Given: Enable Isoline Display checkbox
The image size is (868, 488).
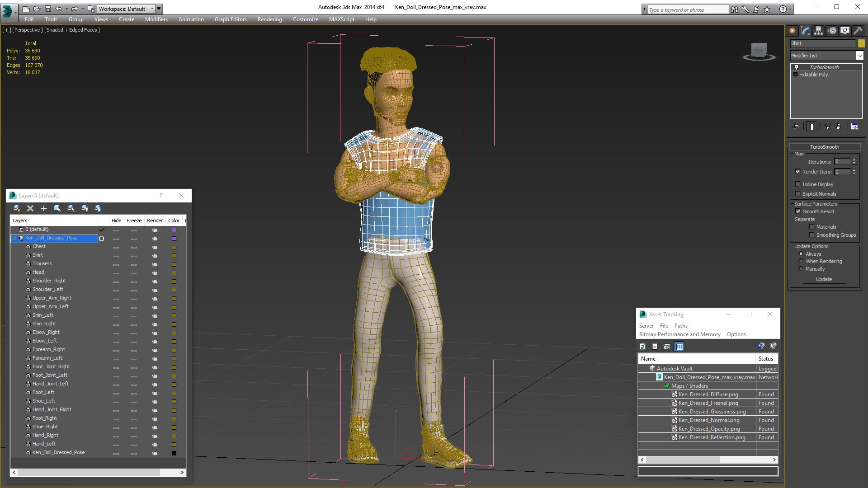Looking at the screenshot, I should (x=797, y=184).
